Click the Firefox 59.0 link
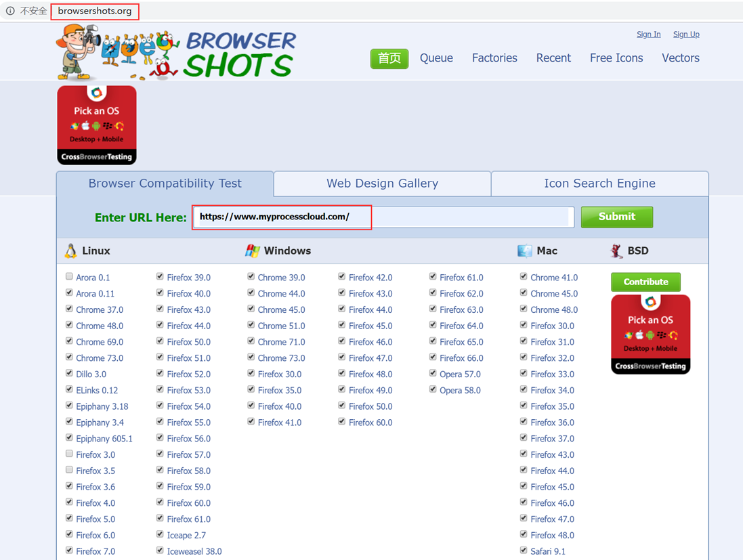Screen dimensions: 743x560 [188, 487]
